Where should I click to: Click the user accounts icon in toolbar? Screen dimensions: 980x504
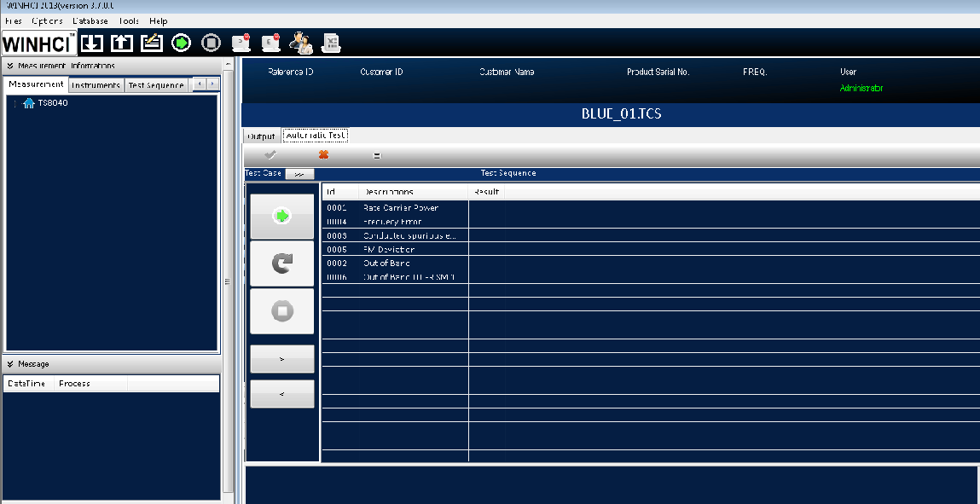[301, 43]
